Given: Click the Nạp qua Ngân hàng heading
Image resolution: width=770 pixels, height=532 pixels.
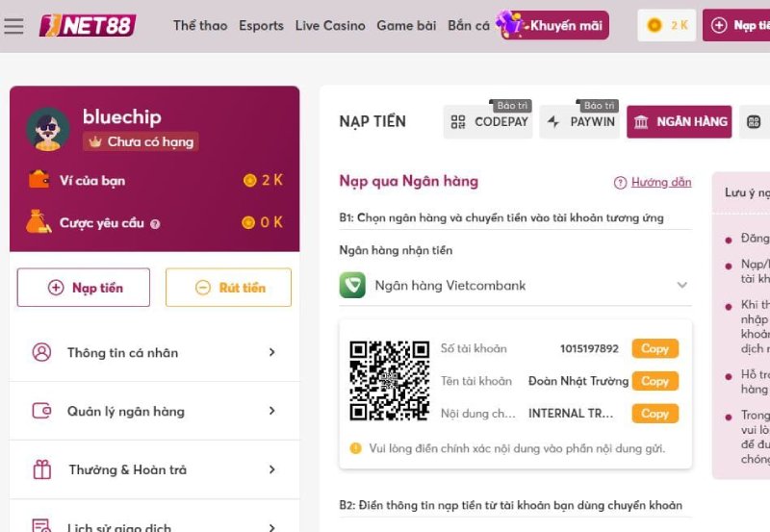Looking at the screenshot, I should point(408,181).
